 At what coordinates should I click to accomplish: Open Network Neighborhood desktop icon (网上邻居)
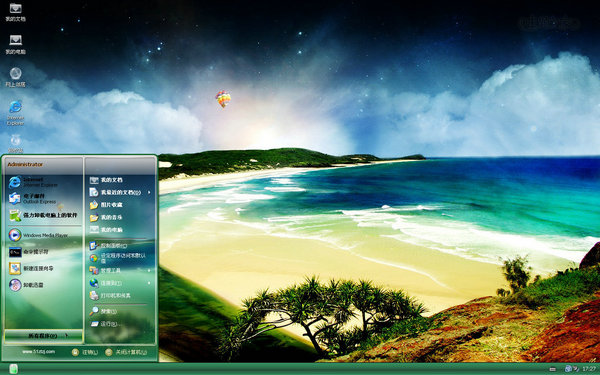coord(15,77)
